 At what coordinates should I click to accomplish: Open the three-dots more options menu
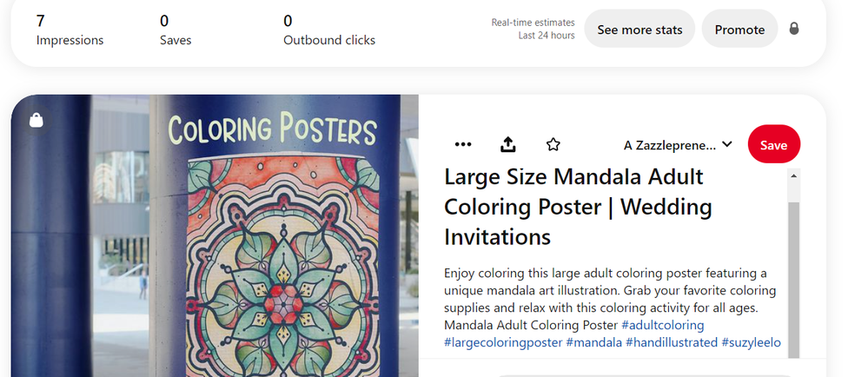click(x=463, y=144)
